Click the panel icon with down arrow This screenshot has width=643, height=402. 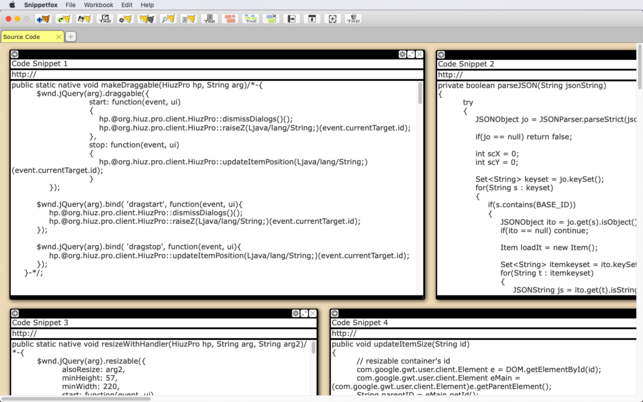click(x=312, y=19)
